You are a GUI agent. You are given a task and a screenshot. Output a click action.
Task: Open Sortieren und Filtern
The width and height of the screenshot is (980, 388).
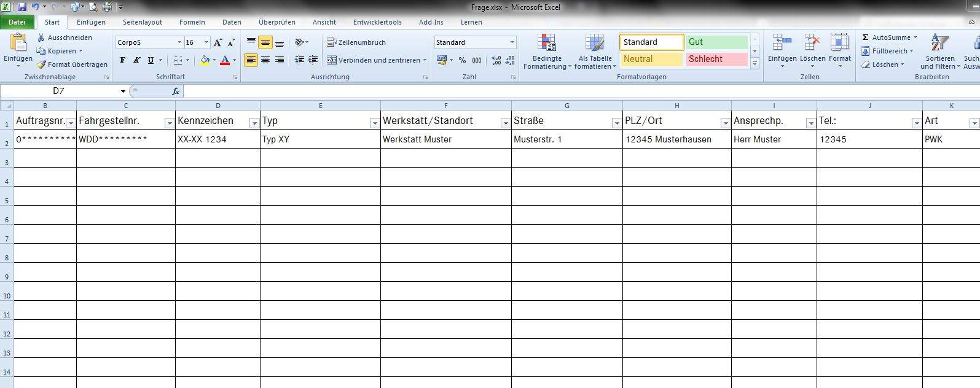pos(940,51)
